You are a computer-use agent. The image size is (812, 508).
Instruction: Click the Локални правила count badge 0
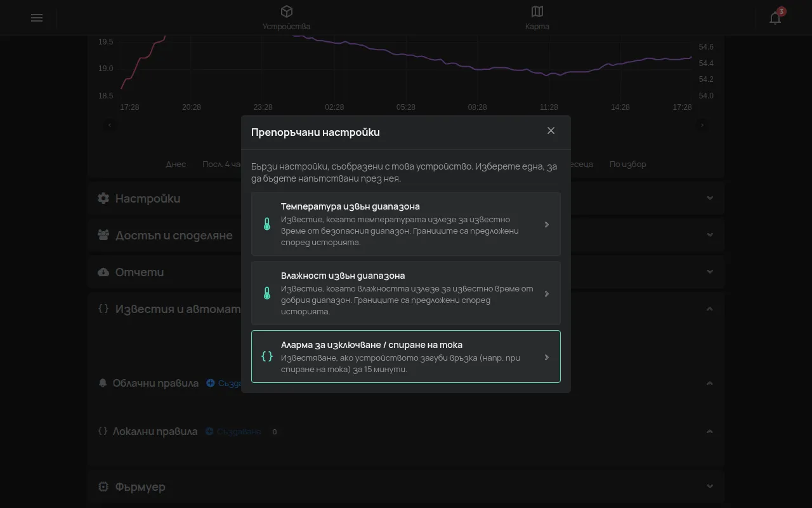click(x=275, y=432)
